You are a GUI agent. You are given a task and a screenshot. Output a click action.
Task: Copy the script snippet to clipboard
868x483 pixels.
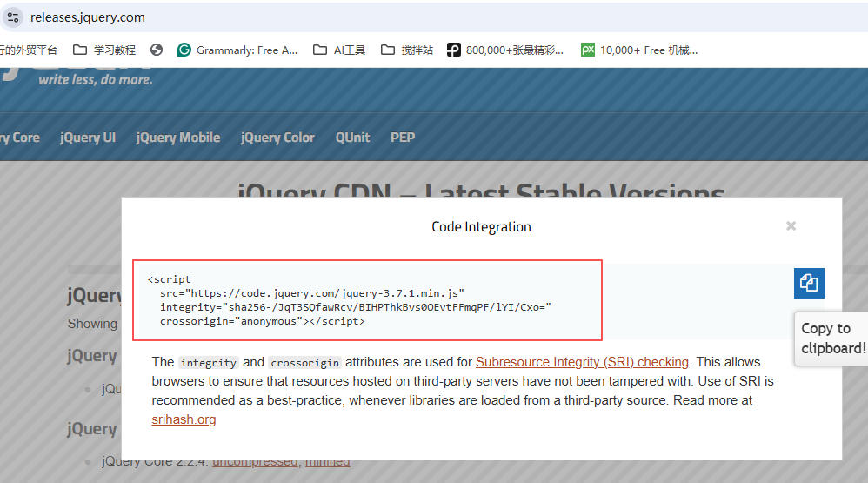pyautogui.click(x=809, y=283)
